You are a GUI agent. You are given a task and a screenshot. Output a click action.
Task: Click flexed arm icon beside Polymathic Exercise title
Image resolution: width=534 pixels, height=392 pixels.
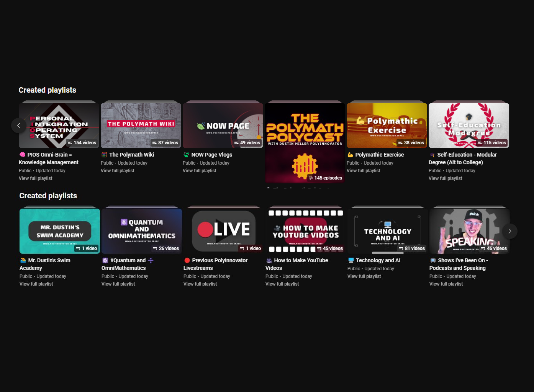coord(350,155)
